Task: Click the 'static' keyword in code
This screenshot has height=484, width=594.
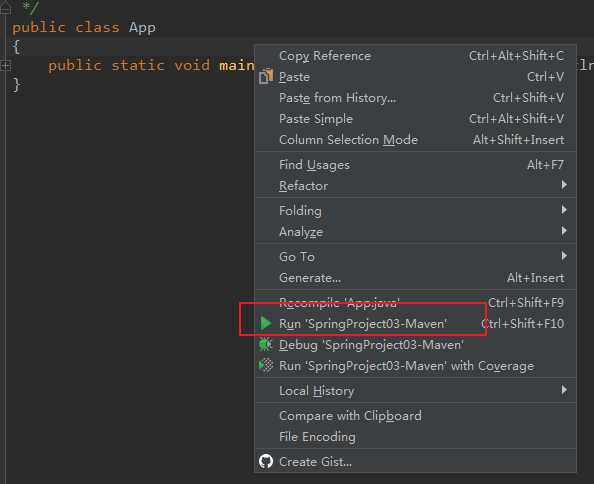Action: pos(138,66)
